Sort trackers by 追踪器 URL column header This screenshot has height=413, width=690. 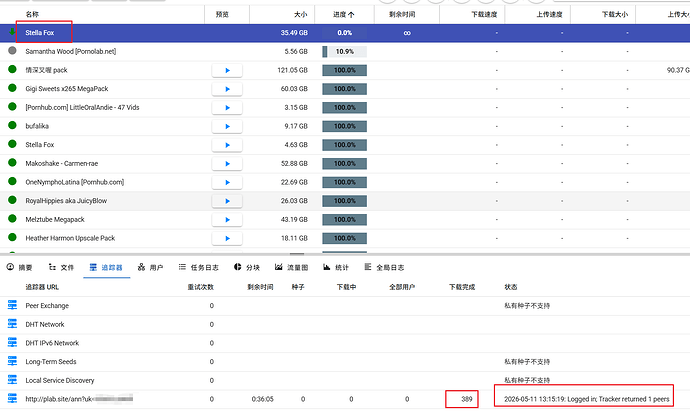coord(42,287)
